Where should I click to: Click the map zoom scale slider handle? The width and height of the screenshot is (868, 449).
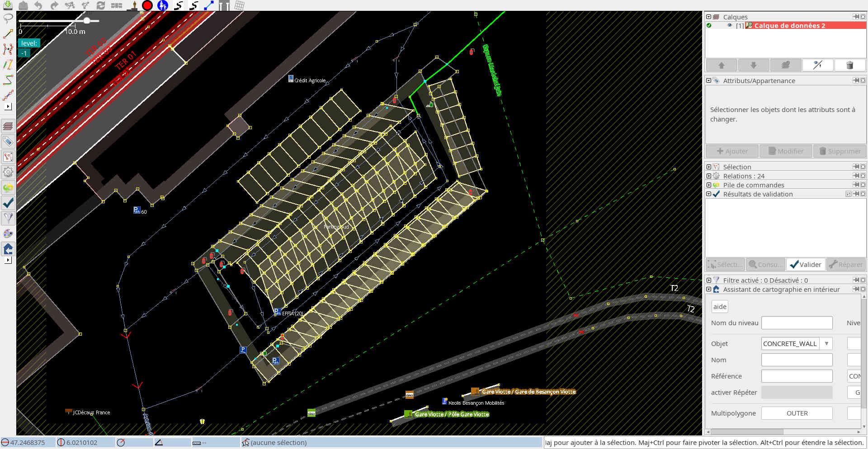tap(87, 20)
